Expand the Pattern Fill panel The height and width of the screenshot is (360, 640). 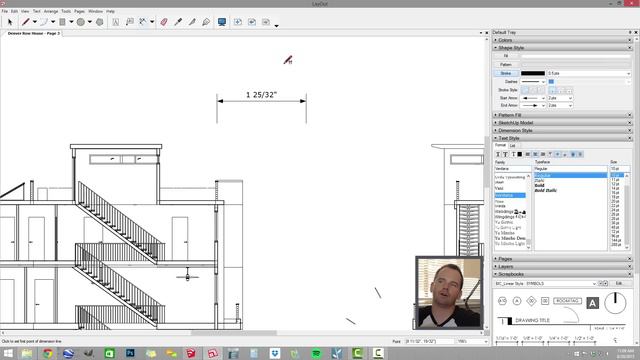tap(510, 115)
